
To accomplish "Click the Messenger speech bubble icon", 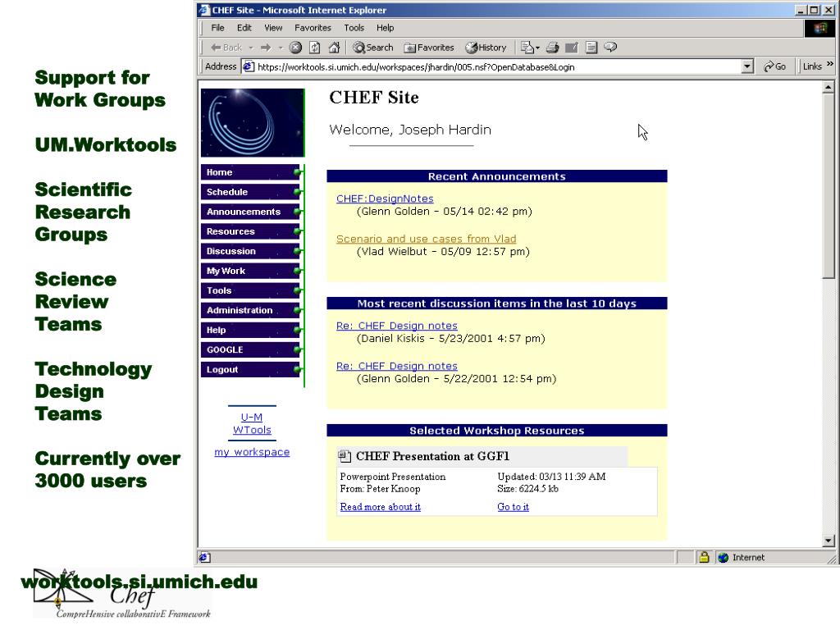I will coord(610,48).
